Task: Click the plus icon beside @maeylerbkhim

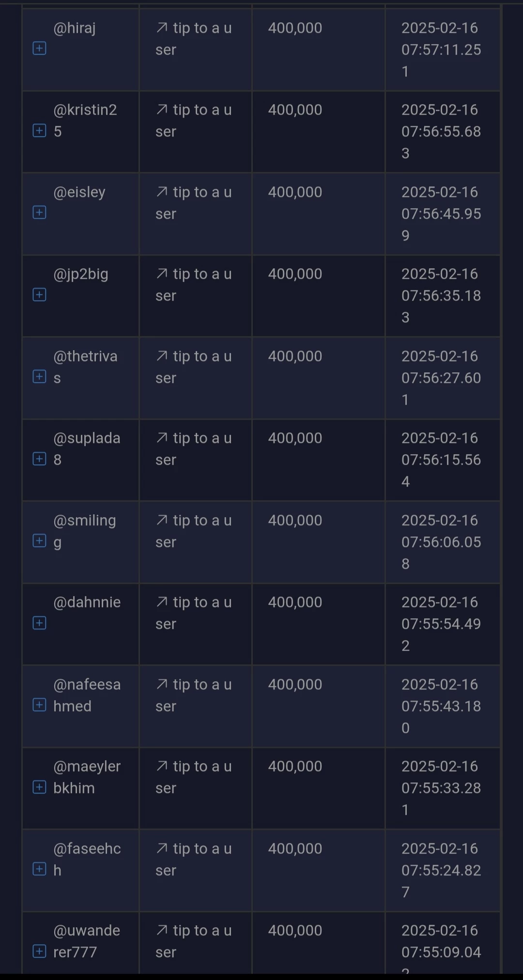Action: tap(39, 787)
